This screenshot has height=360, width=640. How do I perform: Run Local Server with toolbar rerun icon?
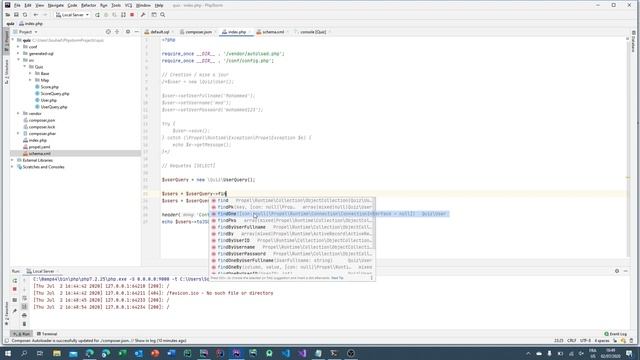97,15
